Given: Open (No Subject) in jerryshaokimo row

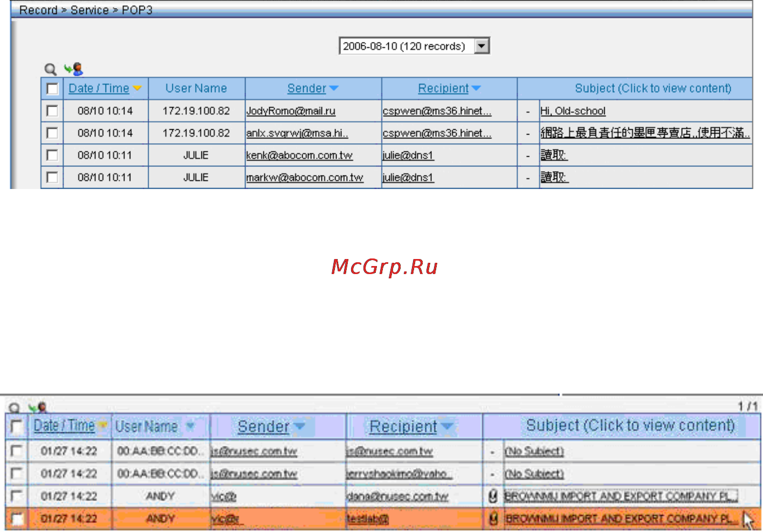Looking at the screenshot, I should click(534, 473).
